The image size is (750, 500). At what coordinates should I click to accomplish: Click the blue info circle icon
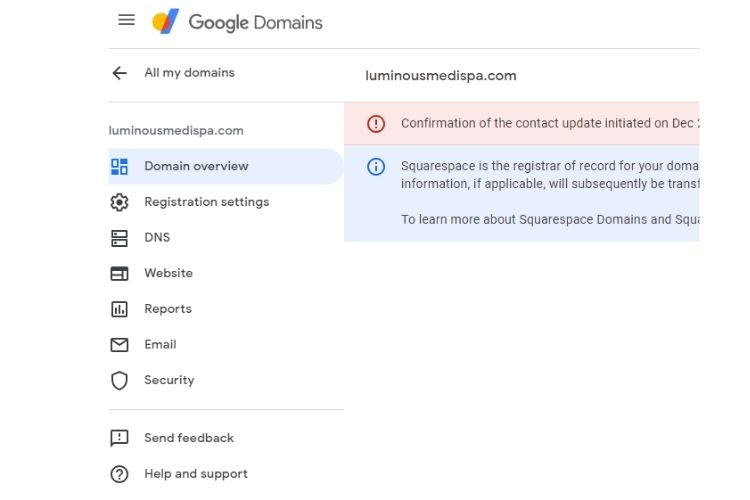tap(376, 167)
